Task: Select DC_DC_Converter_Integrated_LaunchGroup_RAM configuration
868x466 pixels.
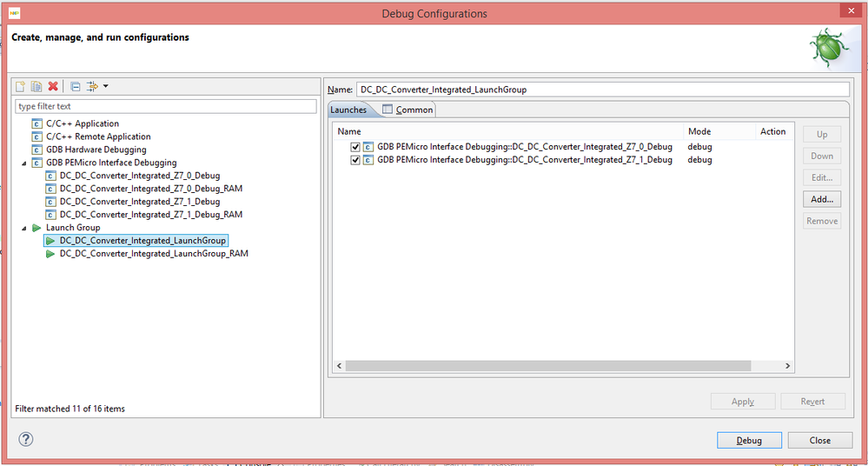Action: (154, 254)
